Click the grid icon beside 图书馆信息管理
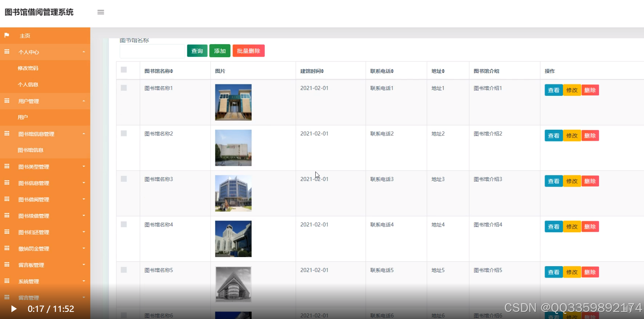 point(7,134)
